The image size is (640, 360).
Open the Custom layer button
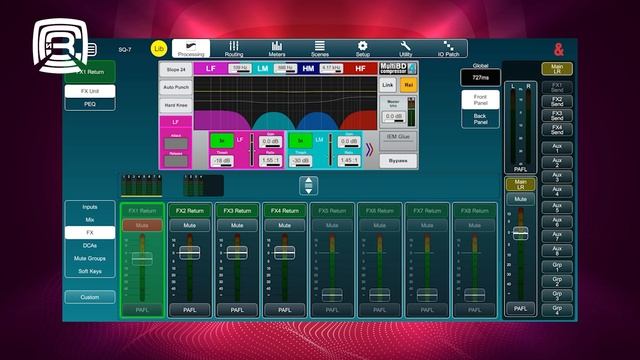pos(90,297)
